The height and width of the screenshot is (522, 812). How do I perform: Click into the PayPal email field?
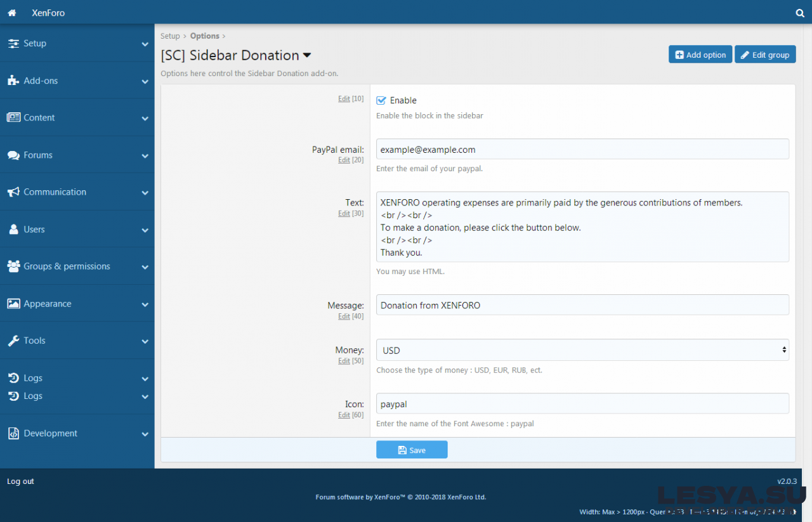[582, 150]
